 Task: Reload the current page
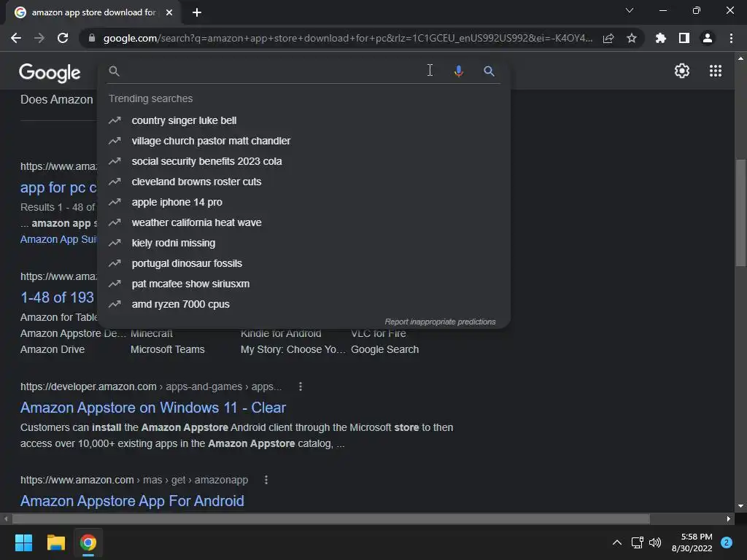coord(63,38)
